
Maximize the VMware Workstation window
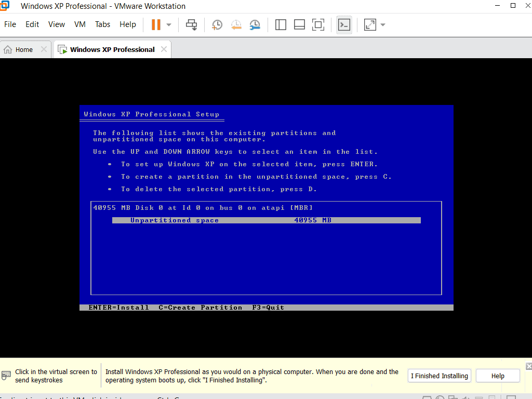point(513,5)
